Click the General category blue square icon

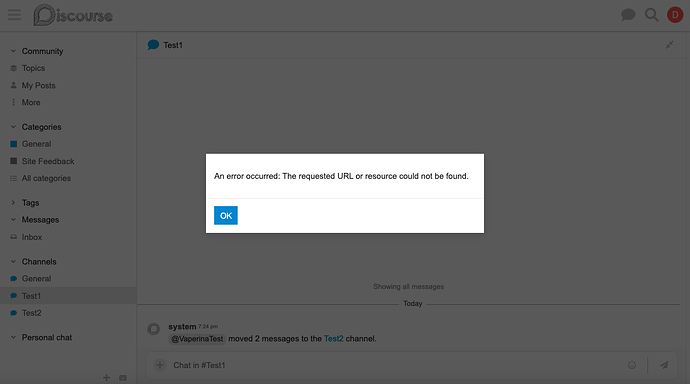click(x=14, y=144)
